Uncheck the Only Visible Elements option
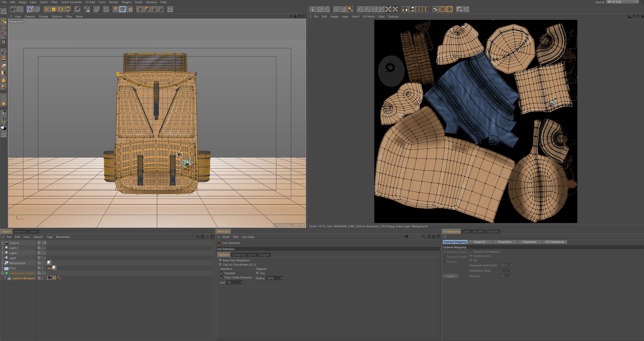 [222, 277]
